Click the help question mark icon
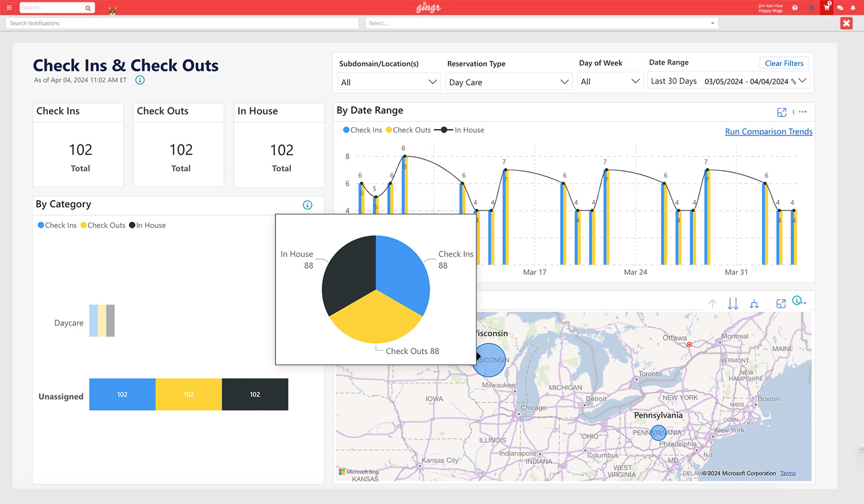 tap(795, 8)
